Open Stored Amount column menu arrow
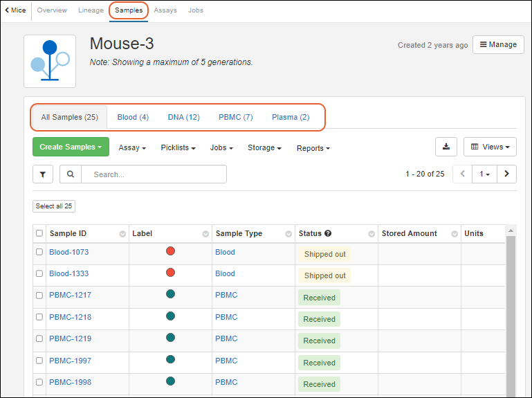Screen dimensions: 532x398 [455, 234]
